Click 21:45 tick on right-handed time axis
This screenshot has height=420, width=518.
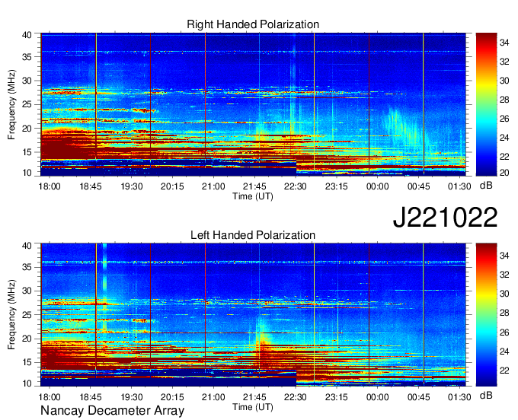[x=254, y=186]
